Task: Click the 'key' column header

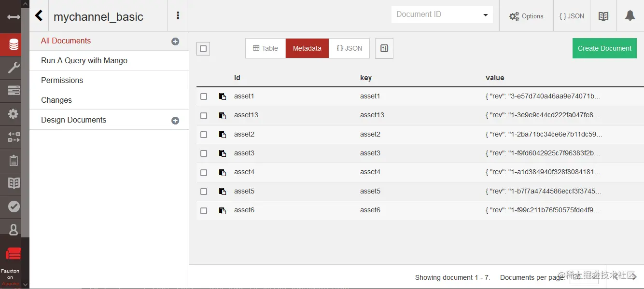Action: pos(366,78)
